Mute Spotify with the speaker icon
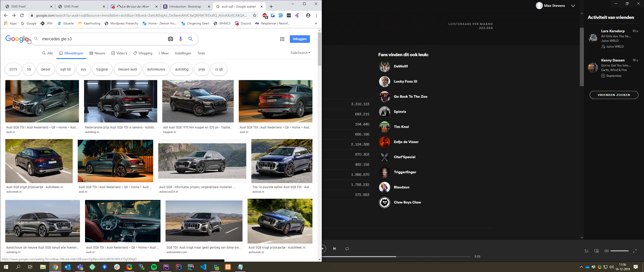This screenshot has height=272, width=644. (x=606, y=251)
